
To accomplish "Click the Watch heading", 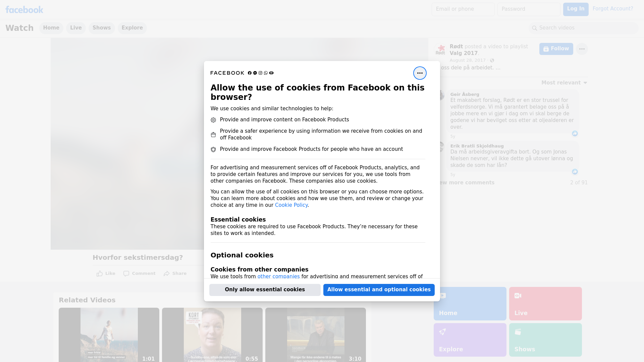I will point(19,28).
